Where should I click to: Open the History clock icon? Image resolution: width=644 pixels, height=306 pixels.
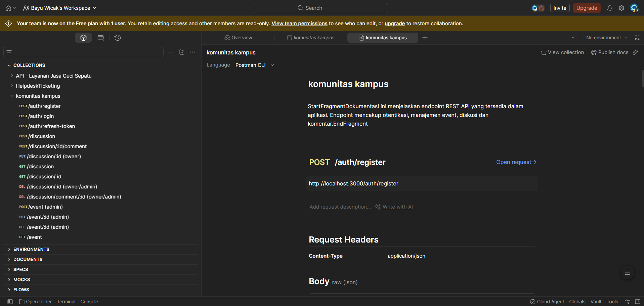(118, 38)
